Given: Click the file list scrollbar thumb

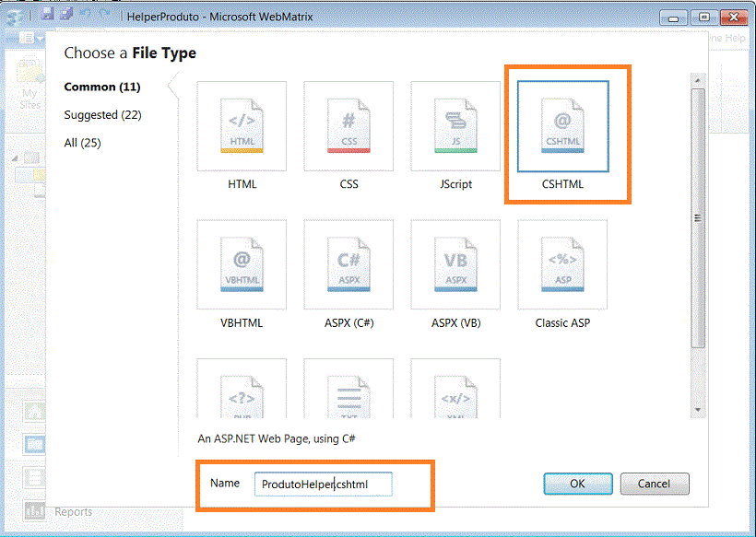Looking at the screenshot, I should tap(698, 217).
